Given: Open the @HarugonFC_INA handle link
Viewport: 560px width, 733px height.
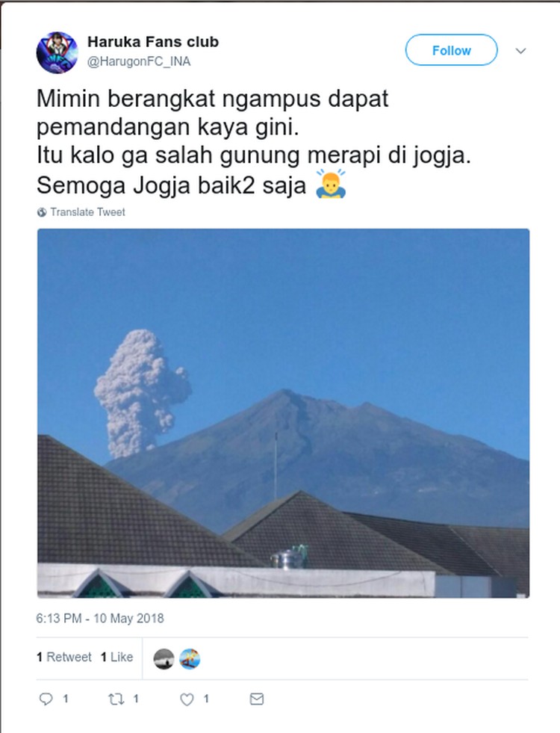Looking at the screenshot, I should 139,61.
